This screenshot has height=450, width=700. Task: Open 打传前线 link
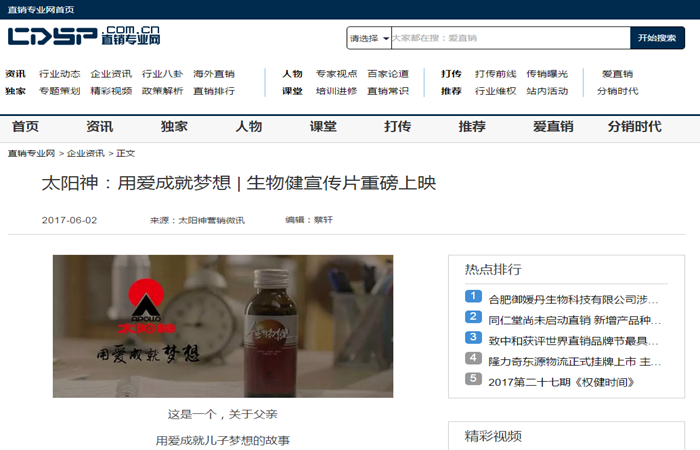click(496, 74)
